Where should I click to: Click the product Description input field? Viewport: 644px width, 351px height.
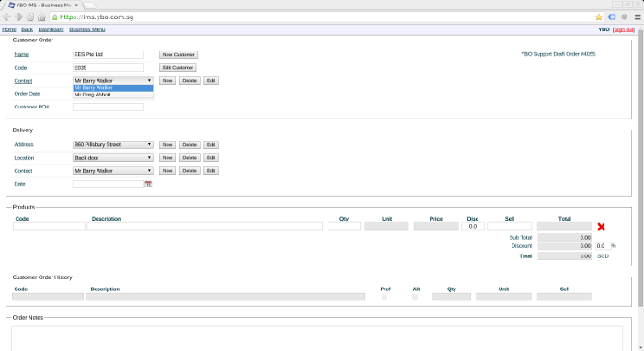205,226
